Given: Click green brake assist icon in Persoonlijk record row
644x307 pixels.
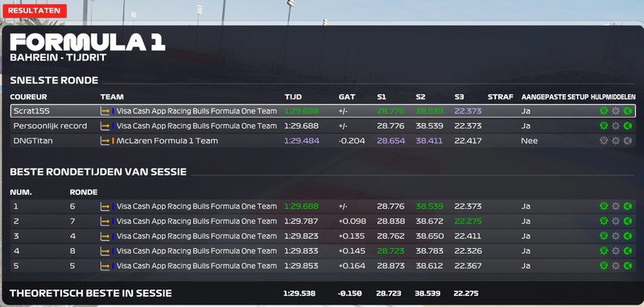Looking at the screenshot, I should (628, 126).
